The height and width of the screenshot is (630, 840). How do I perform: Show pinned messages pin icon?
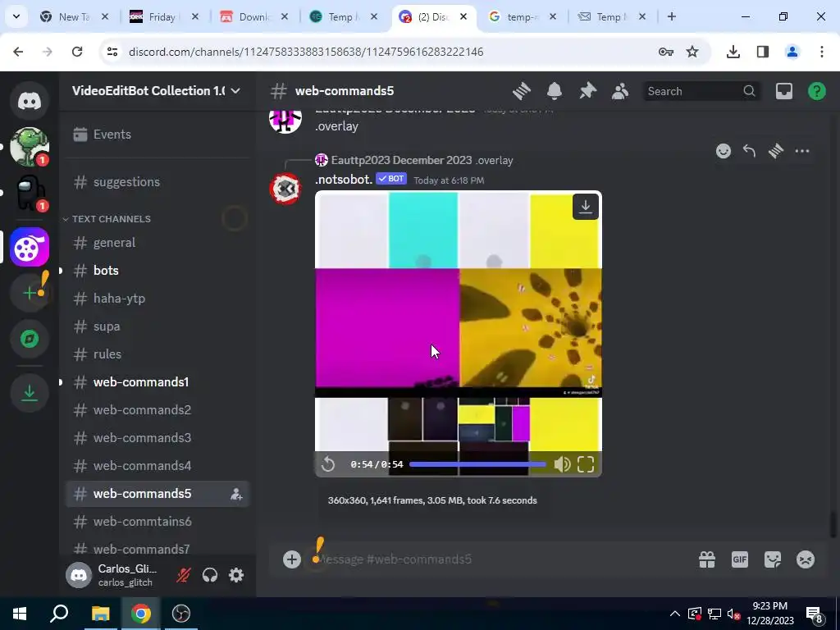(x=587, y=91)
